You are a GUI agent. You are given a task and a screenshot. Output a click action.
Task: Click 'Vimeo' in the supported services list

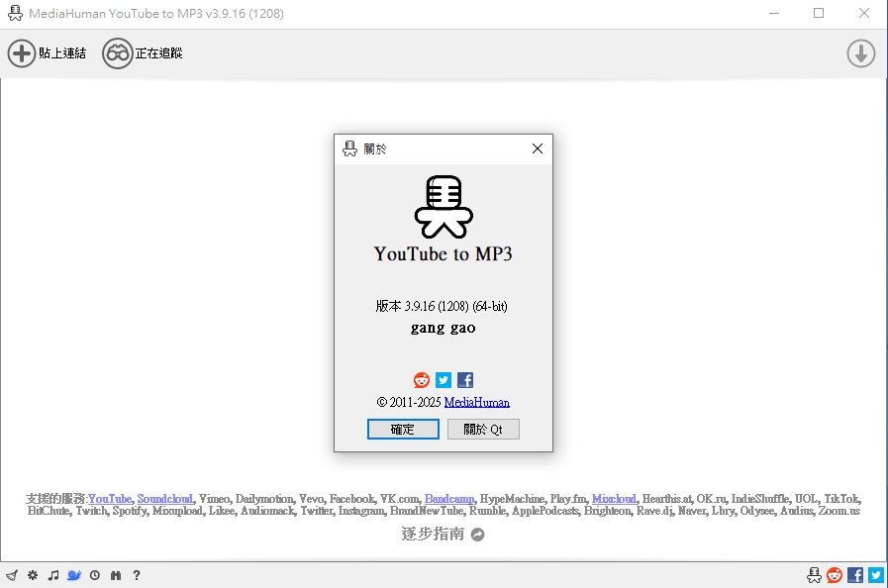click(214, 499)
